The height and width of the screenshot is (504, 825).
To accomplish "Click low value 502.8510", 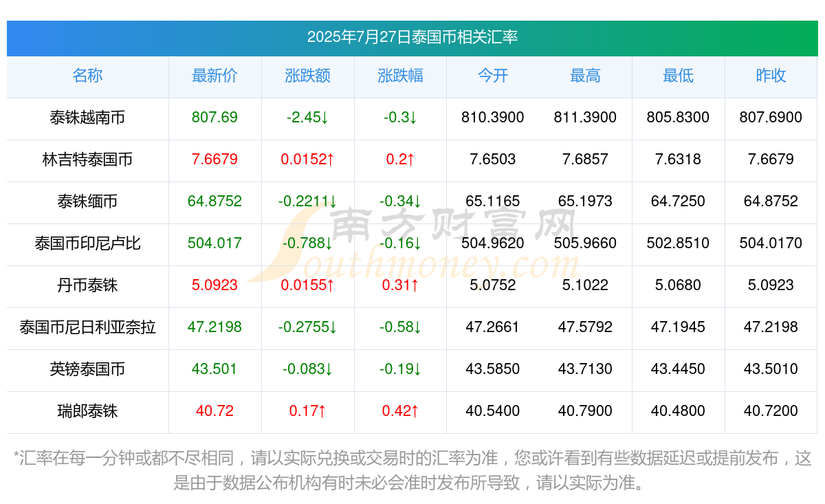I will pos(678,243).
